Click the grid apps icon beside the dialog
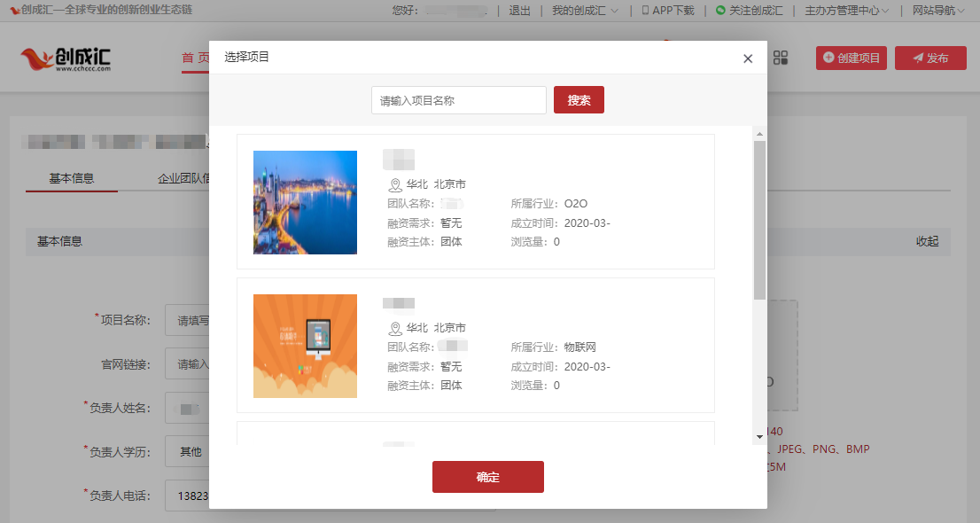 click(781, 58)
